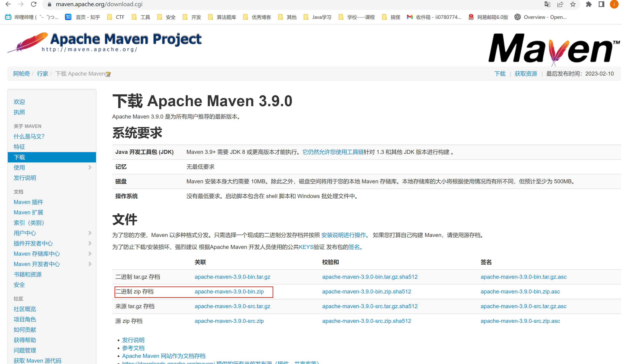Click the edit icon beside 下载 Apache Maven
Image resolution: width=622 pixels, height=364 pixels.
click(x=108, y=74)
